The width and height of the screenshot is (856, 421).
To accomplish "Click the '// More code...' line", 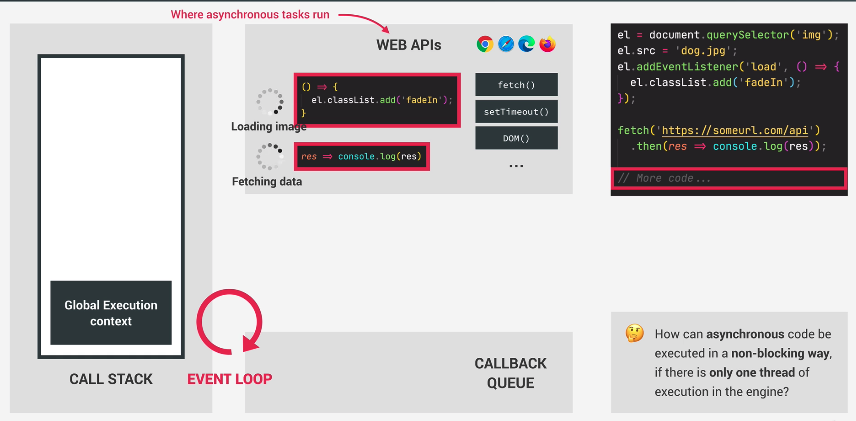I will coord(729,179).
